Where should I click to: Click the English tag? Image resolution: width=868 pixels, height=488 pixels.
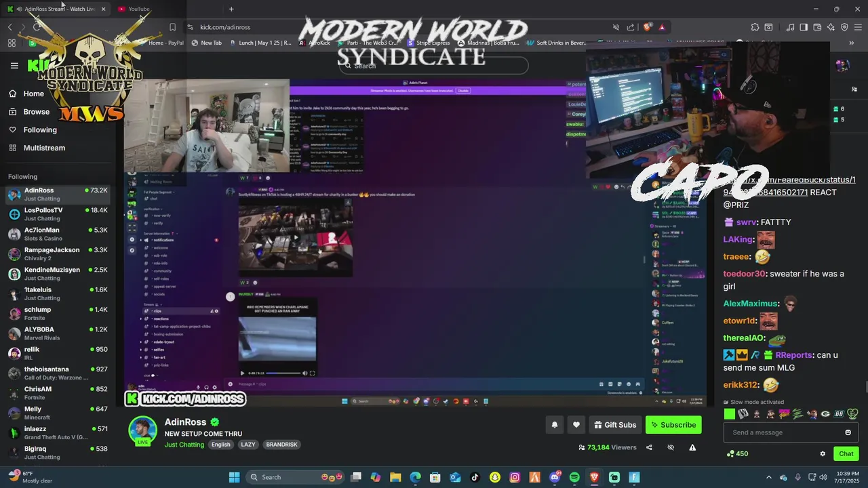click(x=220, y=445)
